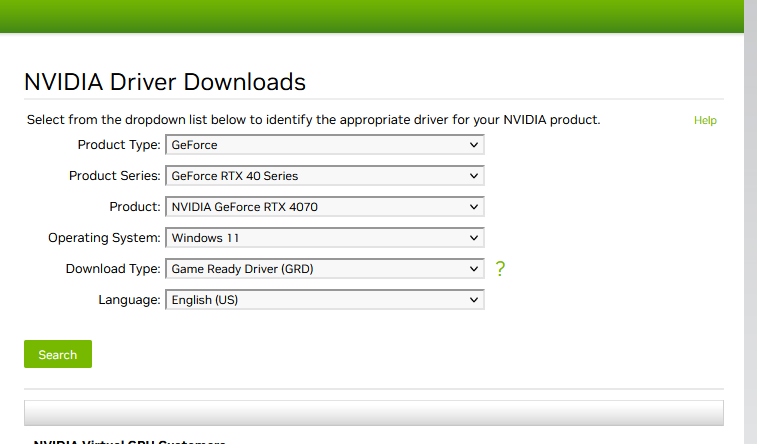Viewport: 757px width, 444px height.
Task: Click the 'Select from the dropdown list' instruction text
Action: pos(313,120)
